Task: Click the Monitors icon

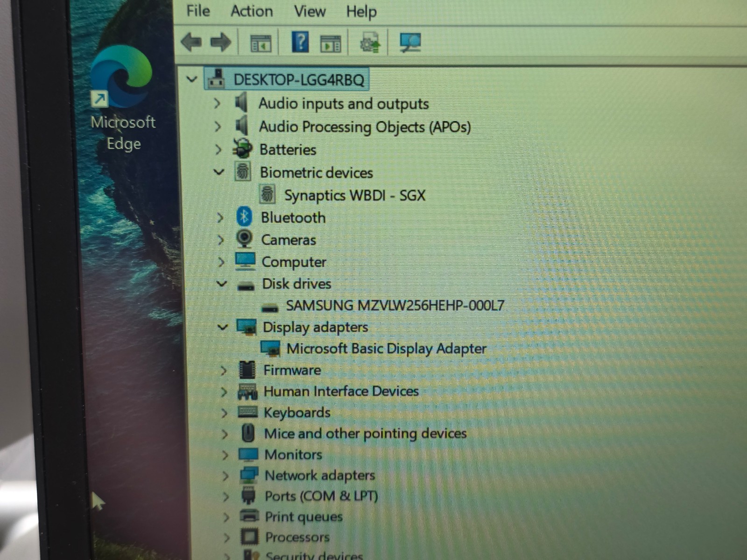Action: point(248,454)
